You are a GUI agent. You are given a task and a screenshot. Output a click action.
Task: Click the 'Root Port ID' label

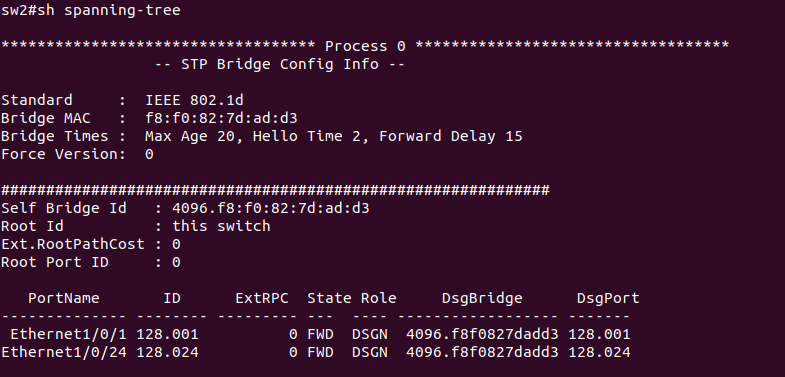pos(55,262)
